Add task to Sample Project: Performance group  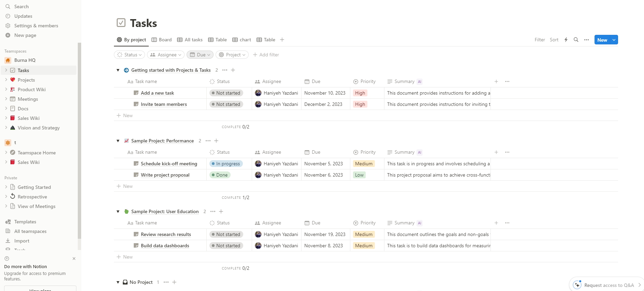[216, 141]
